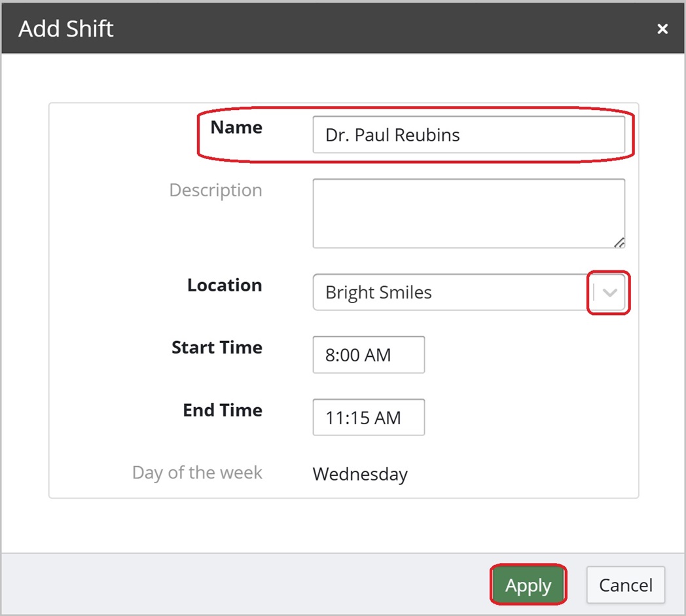Image resolution: width=686 pixels, height=616 pixels.
Task: Click the End Time field showing 11:15 AM
Action: [369, 418]
